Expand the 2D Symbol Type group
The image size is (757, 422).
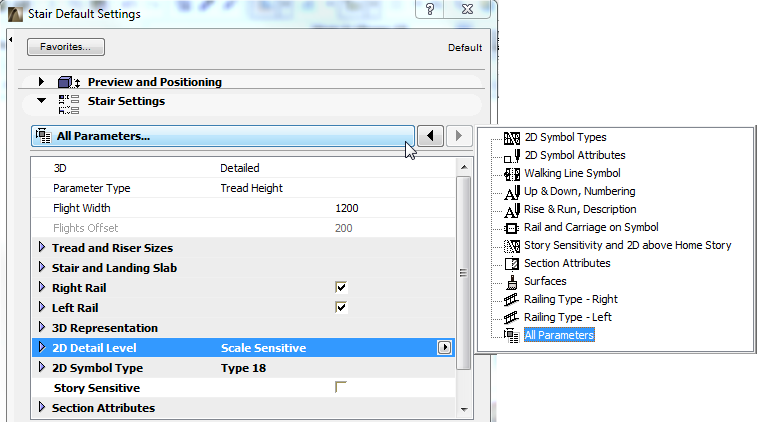click(x=42, y=367)
